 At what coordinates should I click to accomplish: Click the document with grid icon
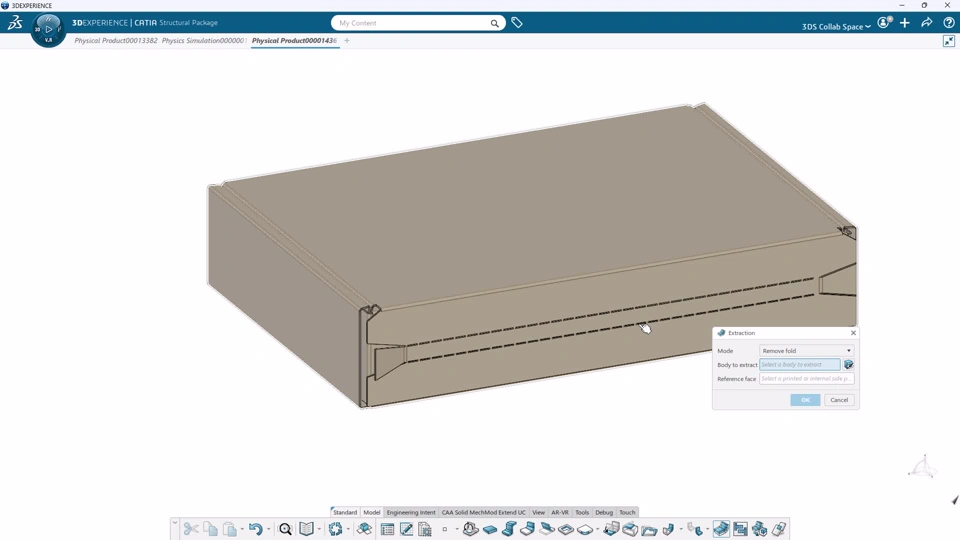(x=425, y=528)
